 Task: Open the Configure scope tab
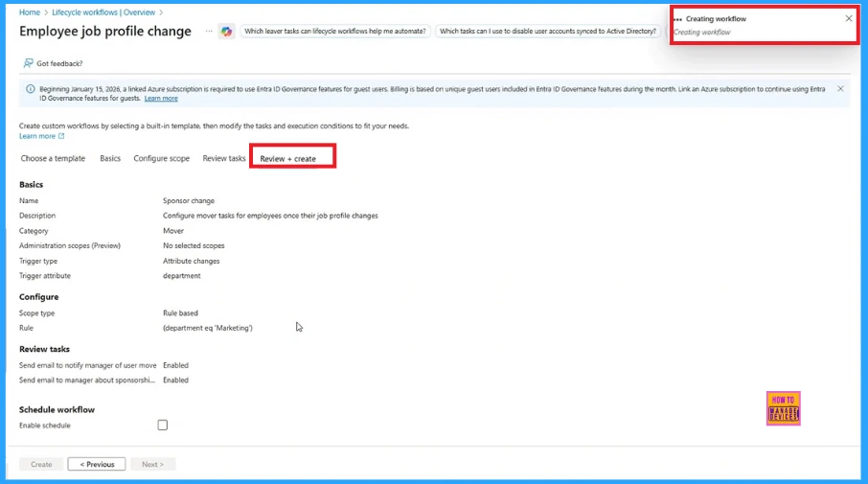(x=162, y=158)
